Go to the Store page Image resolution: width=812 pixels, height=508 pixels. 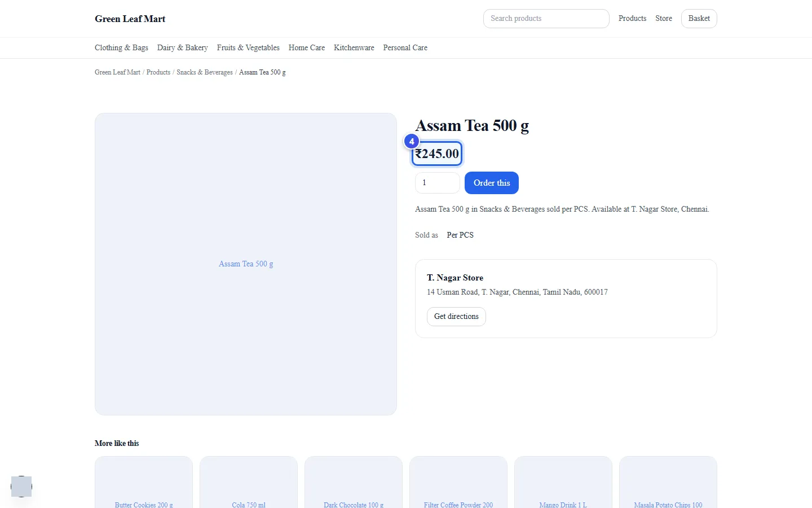pyautogui.click(x=664, y=19)
